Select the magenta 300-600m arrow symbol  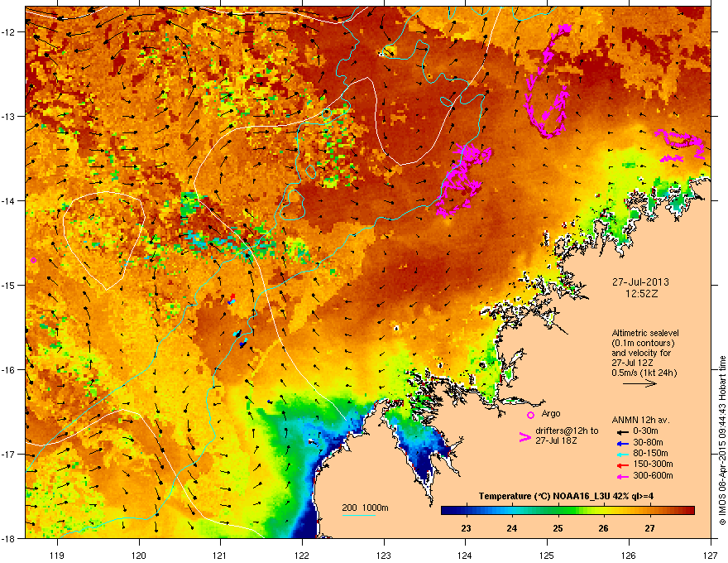(623, 476)
